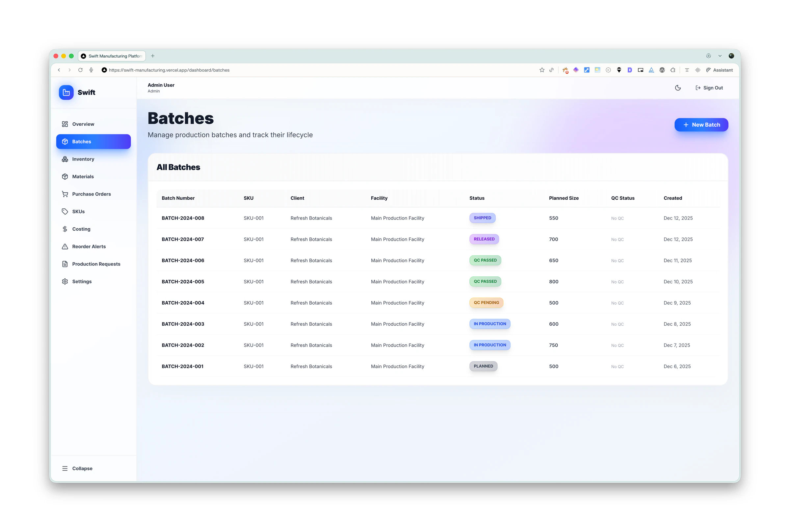Open the purple D extension
The image size is (790, 532).
tap(629, 70)
